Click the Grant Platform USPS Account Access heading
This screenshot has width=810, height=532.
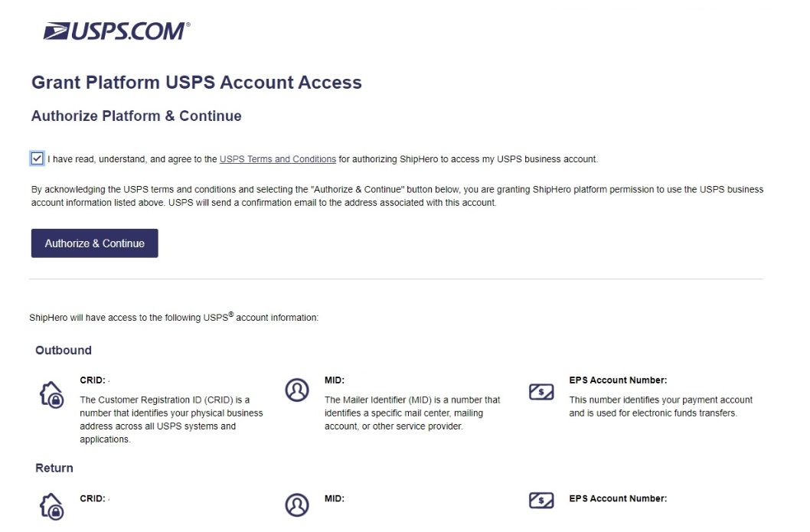coord(196,83)
